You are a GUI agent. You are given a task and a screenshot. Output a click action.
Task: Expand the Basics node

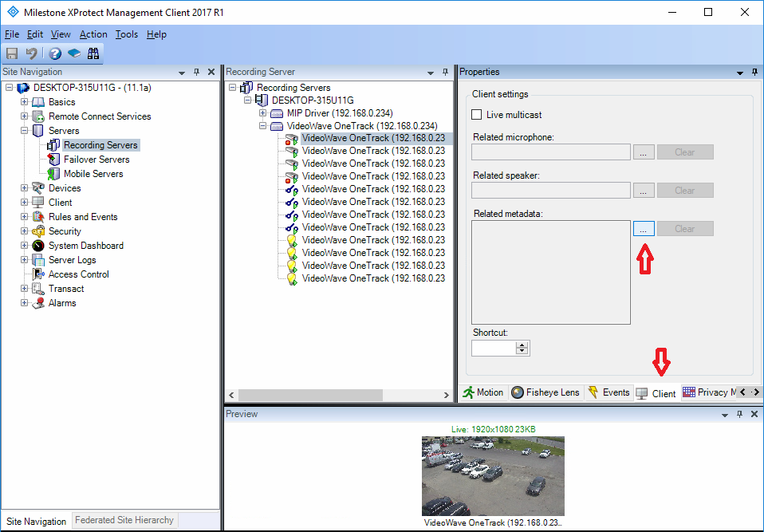tap(24, 102)
